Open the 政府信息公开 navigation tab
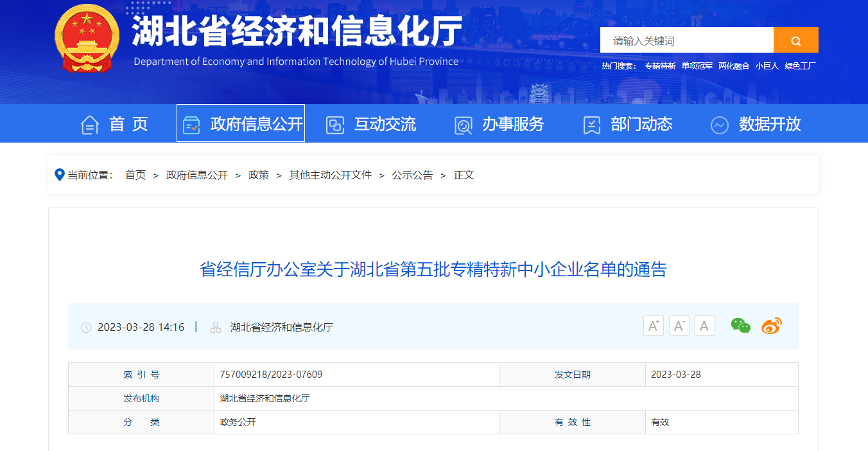 (x=241, y=123)
